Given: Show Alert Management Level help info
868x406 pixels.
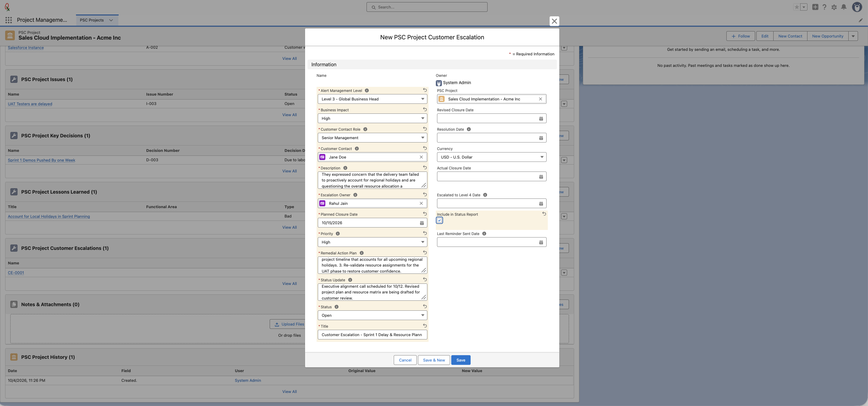Looking at the screenshot, I should coord(367,91).
